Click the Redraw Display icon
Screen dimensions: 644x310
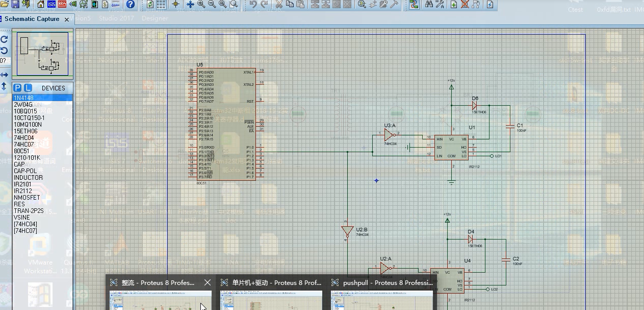point(150,4)
